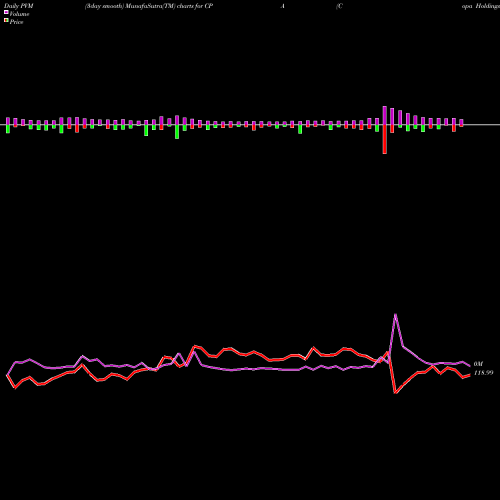Click the Volume legend swatch

(6, 13)
